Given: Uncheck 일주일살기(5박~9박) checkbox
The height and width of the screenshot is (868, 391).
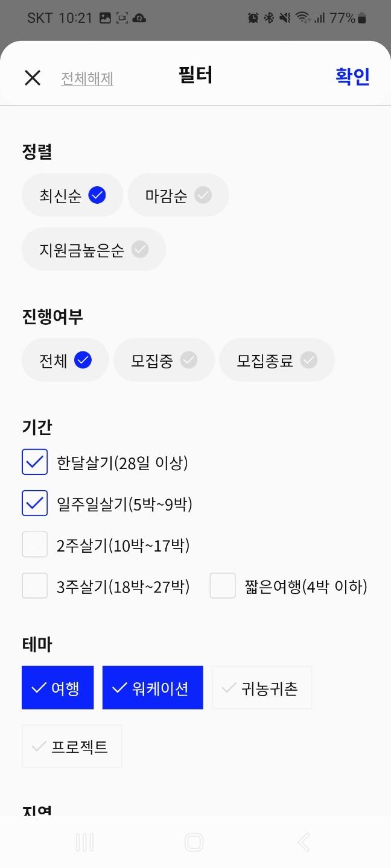Looking at the screenshot, I should click(x=35, y=503).
